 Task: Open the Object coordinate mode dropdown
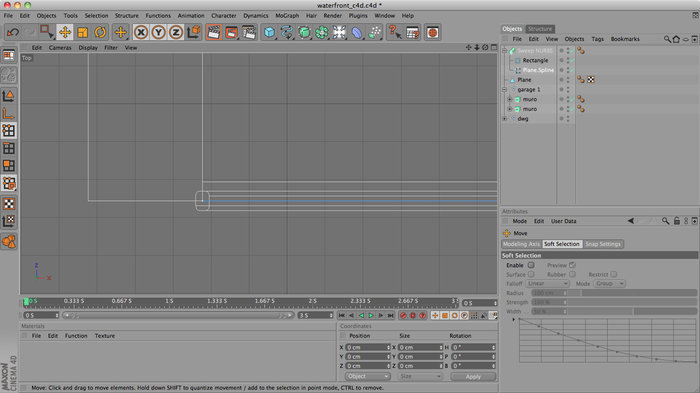tap(367, 376)
